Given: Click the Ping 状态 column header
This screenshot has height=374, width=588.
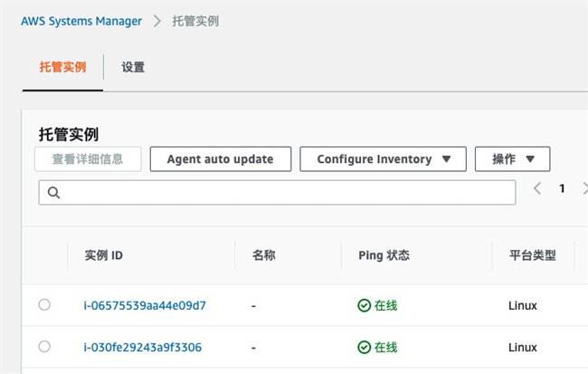Looking at the screenshot, I should point(384,255).
